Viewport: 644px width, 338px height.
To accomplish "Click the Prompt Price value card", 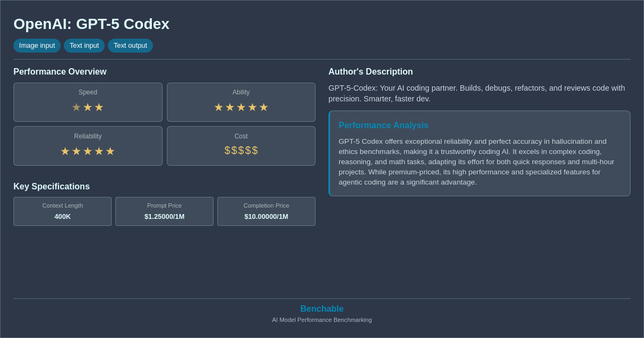I will click(164, 211).
